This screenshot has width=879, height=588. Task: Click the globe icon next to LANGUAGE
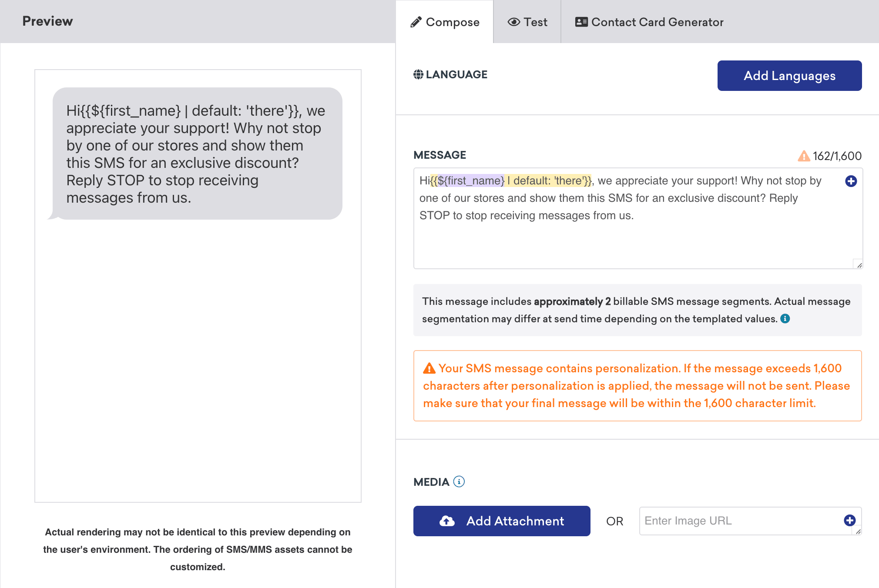click(418, 74)
